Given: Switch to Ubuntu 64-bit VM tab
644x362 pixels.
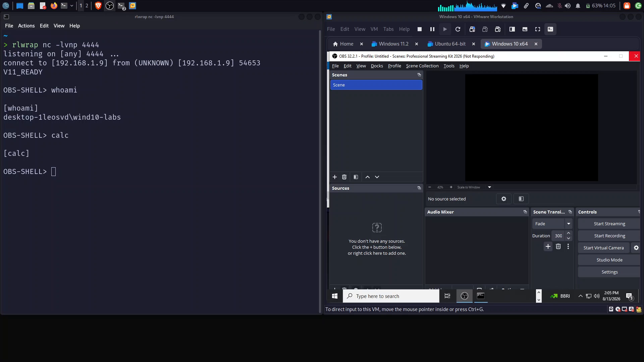Looking at the screenshot, I should pos(450,44).
